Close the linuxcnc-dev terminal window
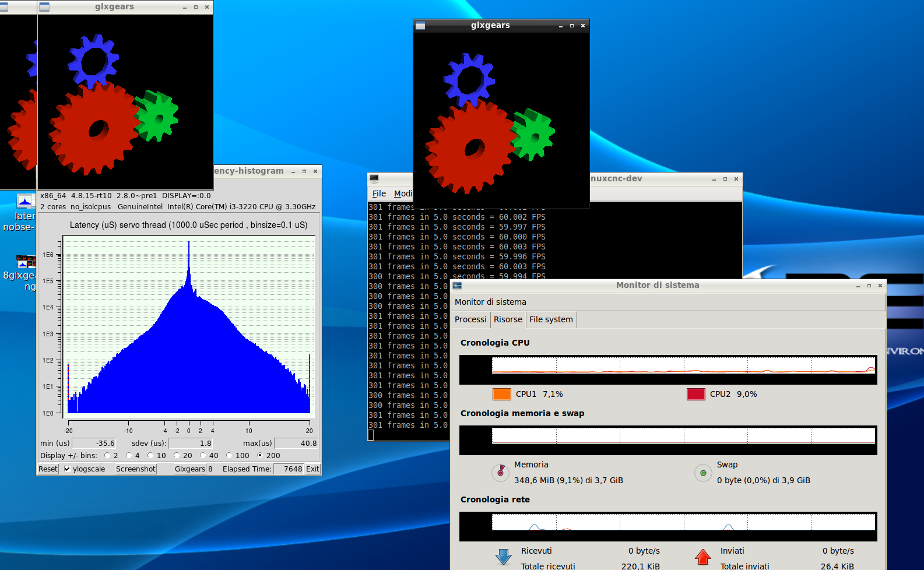The height and width of the screenshot is (570, 924). pos(736,179)
